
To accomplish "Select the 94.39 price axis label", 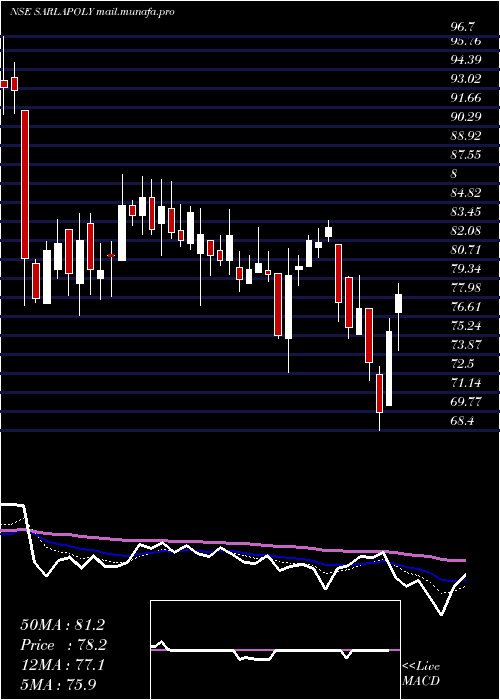I will pyautogui.click(x=466, y=60).
